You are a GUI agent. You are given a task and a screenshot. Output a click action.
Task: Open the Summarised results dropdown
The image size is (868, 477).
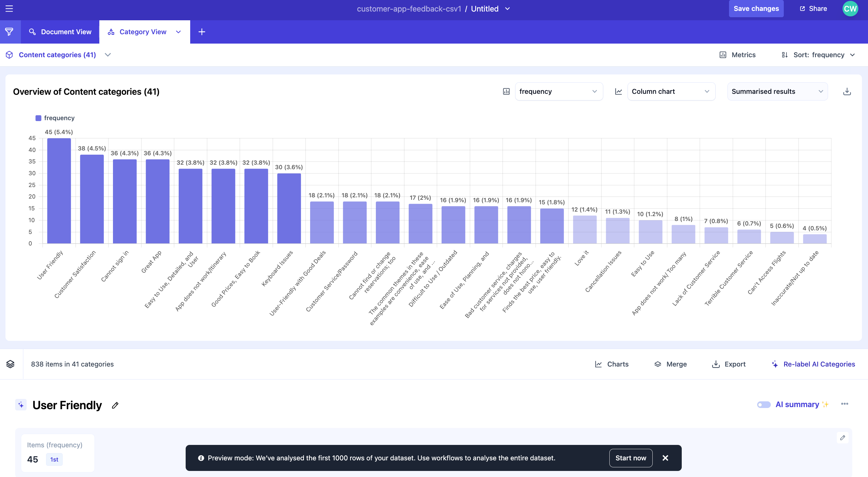point(777,92)
